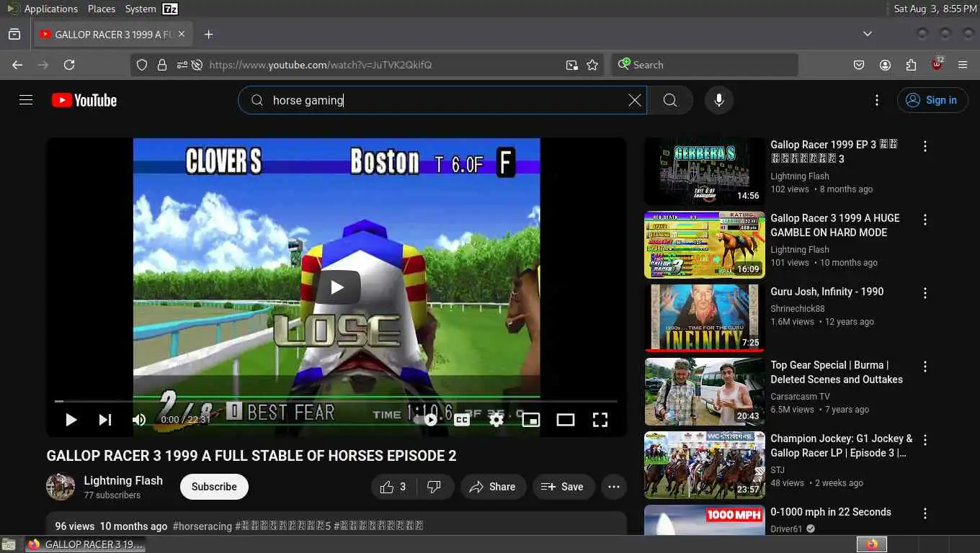This screenshot has width=980, height=553.
Task: Open the YouTube hamburger guide menu
Action: coord(26,100)
